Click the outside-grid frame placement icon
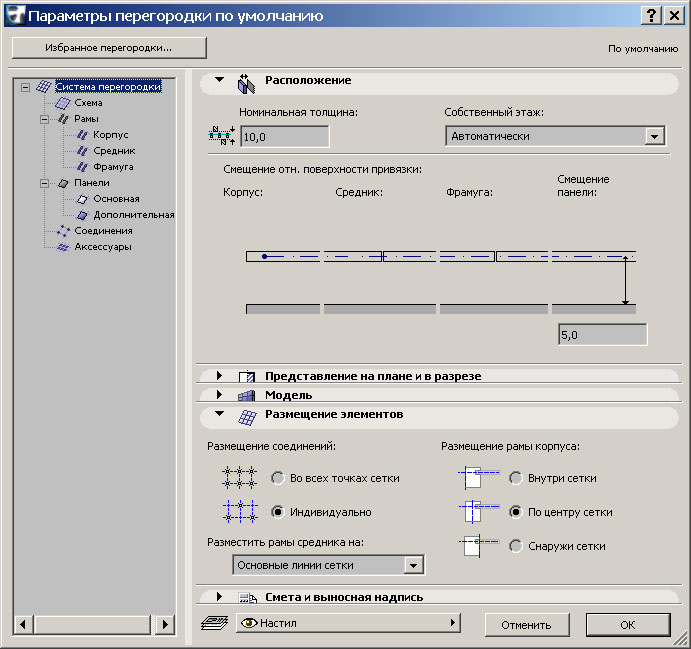 click(471, 546)
